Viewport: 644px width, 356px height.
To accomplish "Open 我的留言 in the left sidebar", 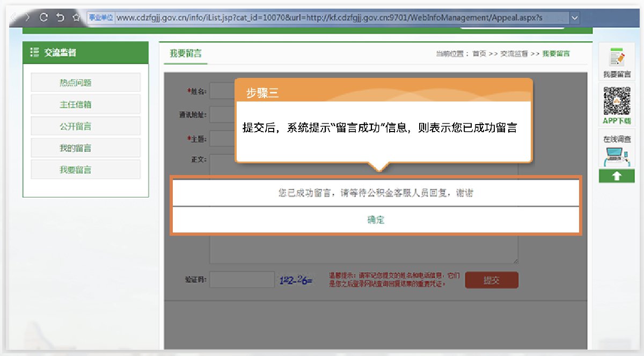I will 85,148.
